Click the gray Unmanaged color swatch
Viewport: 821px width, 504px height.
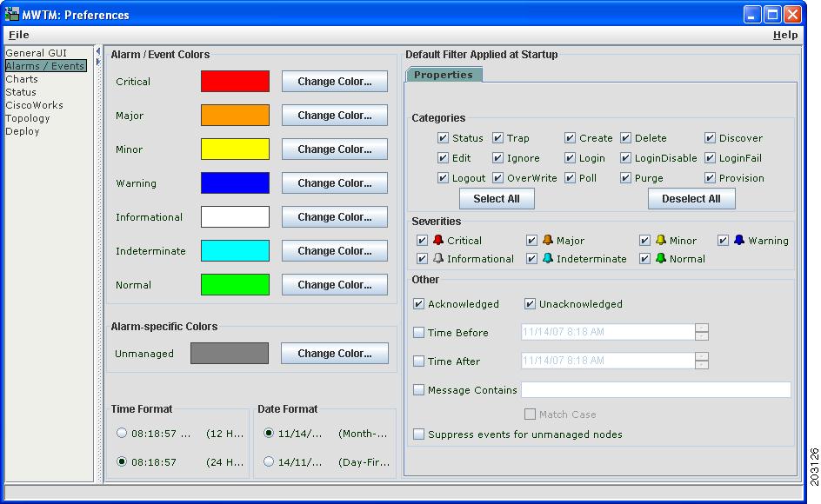230,354
